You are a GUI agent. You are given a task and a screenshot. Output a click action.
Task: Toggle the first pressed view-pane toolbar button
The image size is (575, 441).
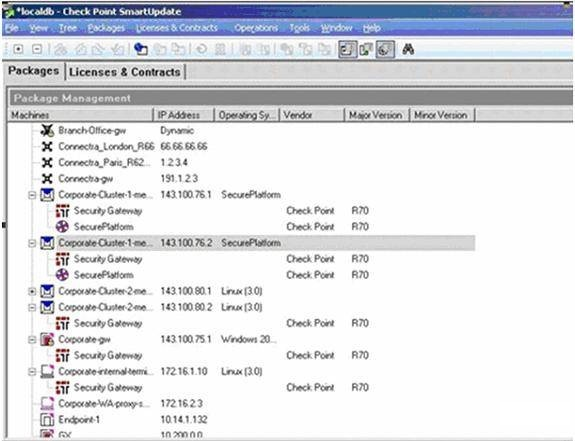tap(347, 49)
